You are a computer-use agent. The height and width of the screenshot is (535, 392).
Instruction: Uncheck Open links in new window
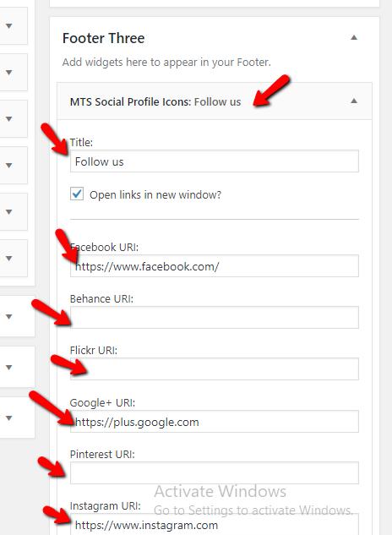point(77,194)
